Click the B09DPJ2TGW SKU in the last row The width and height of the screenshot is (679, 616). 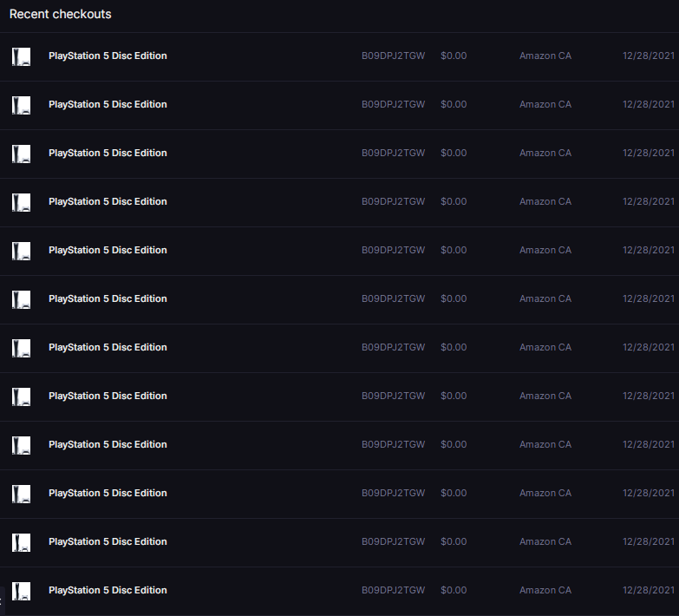coord(393,590)
